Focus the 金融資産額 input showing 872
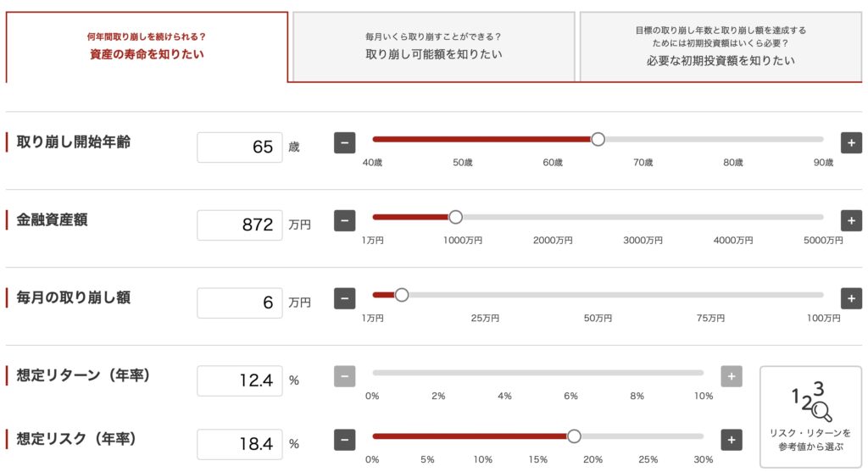Viewport: 868px width, 472px height. [240, 225]
